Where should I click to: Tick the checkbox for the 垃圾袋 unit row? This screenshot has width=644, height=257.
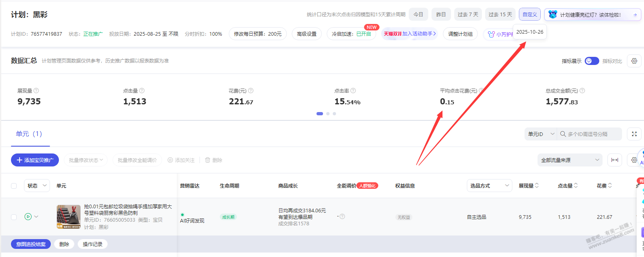tap(14, 217)
